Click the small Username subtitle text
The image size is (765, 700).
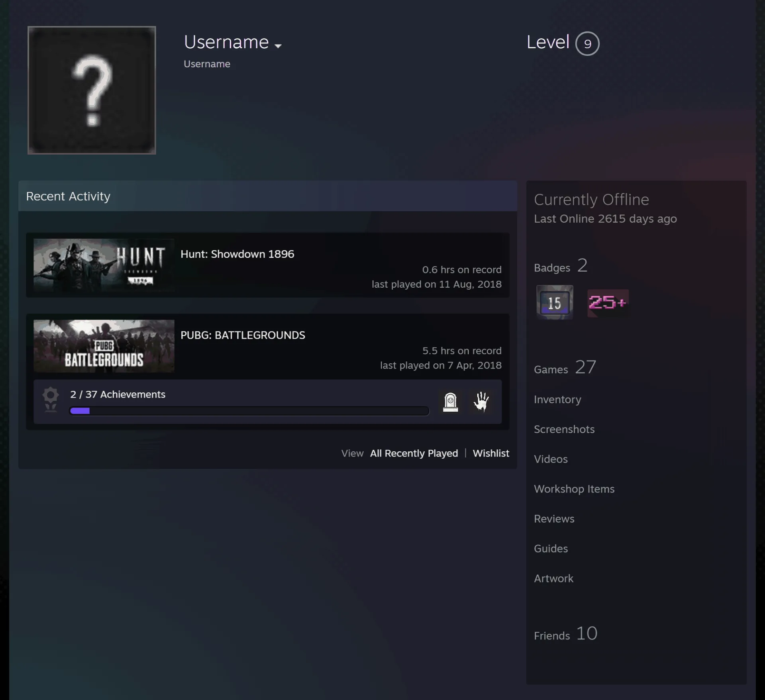pyautogui.click(x=207, y=64)
